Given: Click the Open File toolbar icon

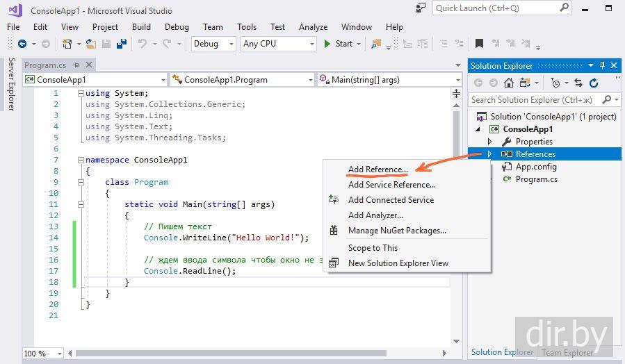Looking at the screenshot, I should tap(91, 44).
